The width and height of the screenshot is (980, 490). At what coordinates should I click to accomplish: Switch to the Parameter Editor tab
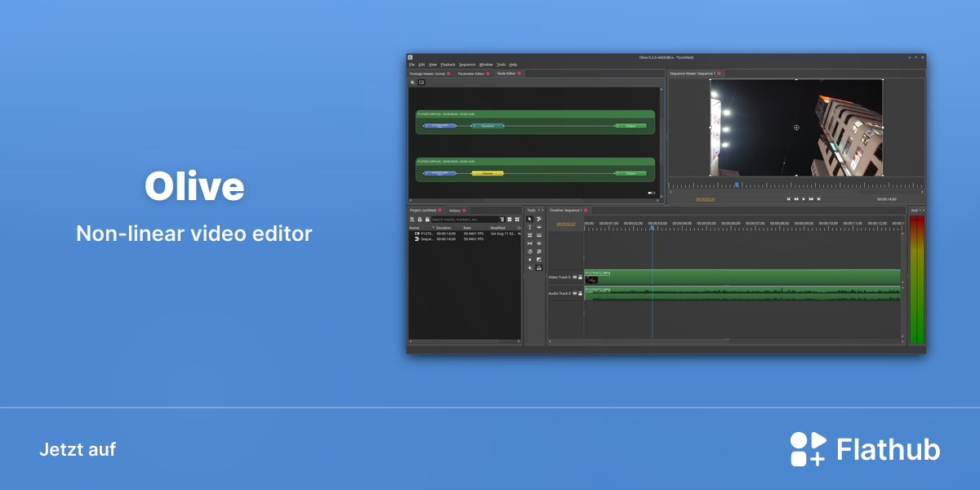[x=470, y=73]
